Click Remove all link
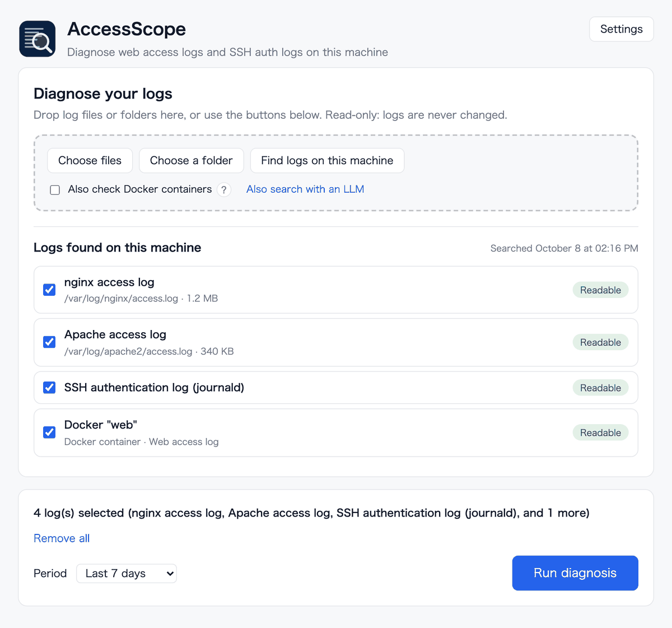672x628 pixels. click(x=62, y=538)
